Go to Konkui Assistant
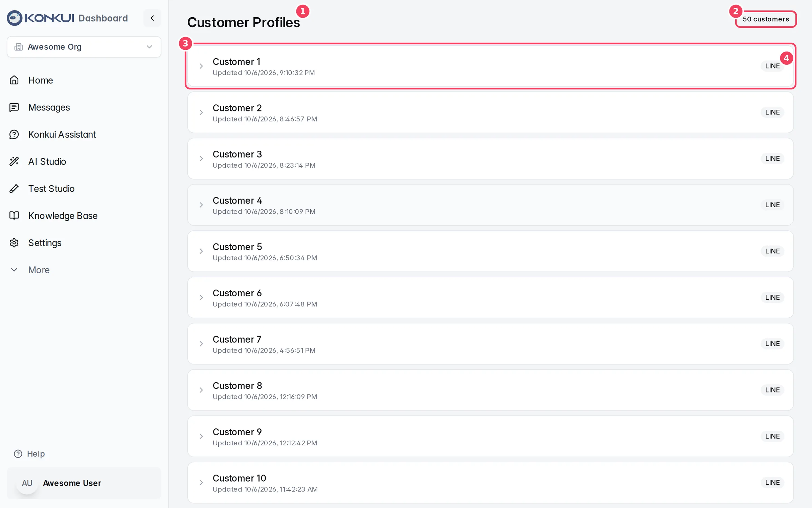 pyautogui.click(x=62, y=134)
